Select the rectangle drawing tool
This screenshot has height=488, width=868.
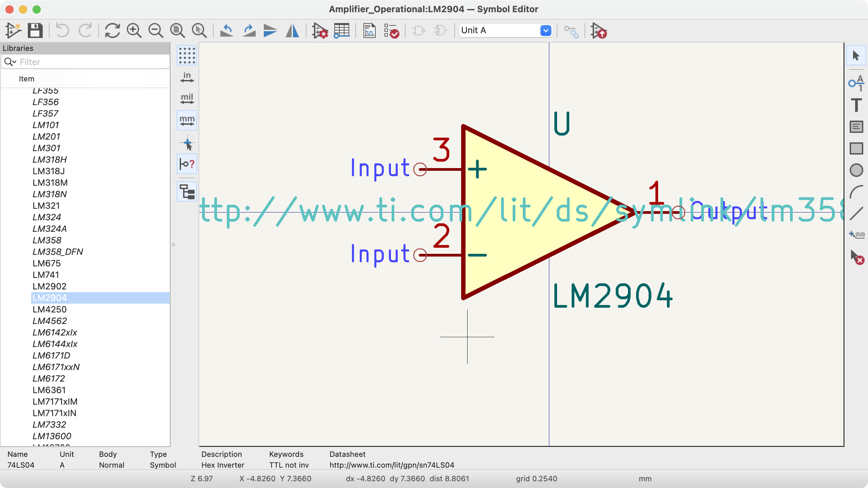856,148
